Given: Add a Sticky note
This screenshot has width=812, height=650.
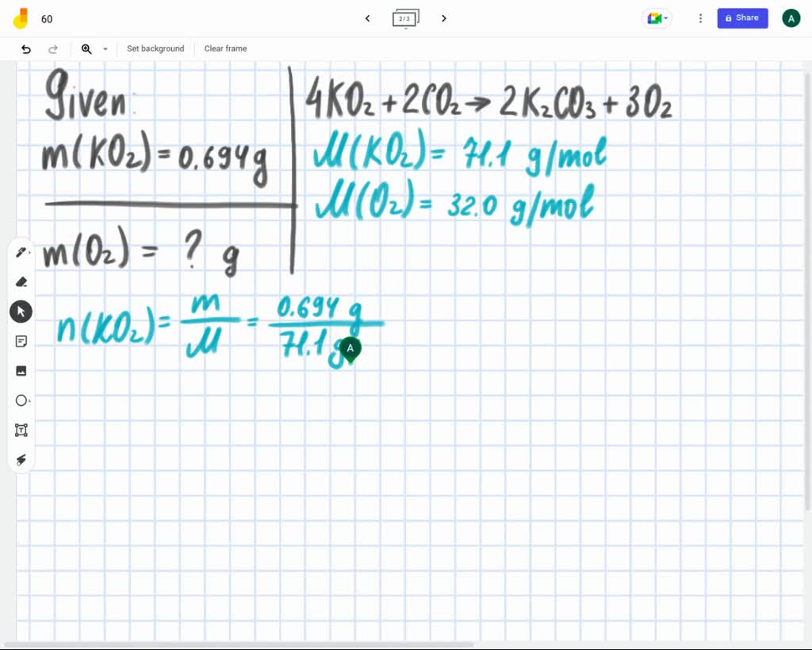Looking at the screenshot, I should tap(21, 341).
